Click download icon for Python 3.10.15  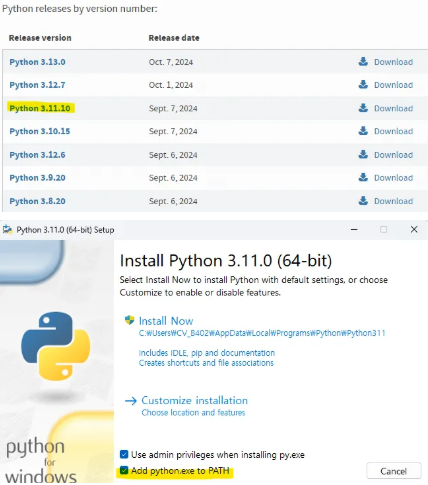tap(363, 131)
